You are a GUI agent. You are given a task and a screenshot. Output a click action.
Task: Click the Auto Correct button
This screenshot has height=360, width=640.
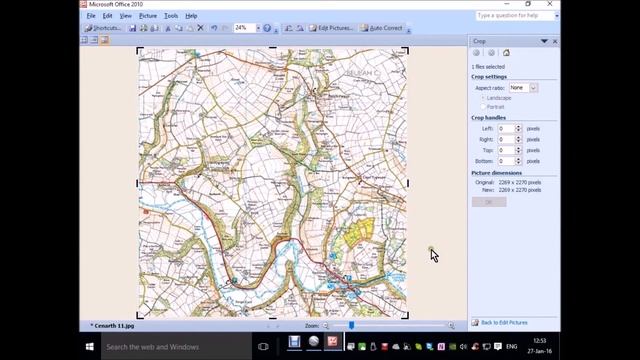point(381,28)
